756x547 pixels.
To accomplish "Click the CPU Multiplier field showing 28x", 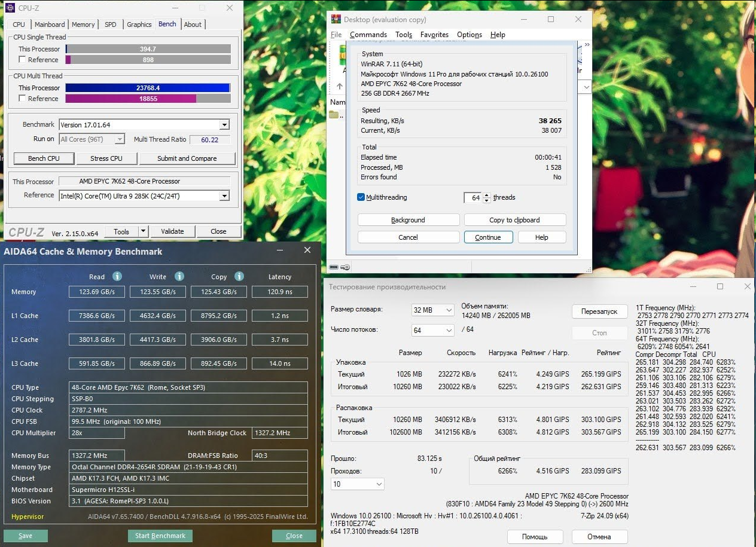I will pyautogui.click(x=97, y=433).
